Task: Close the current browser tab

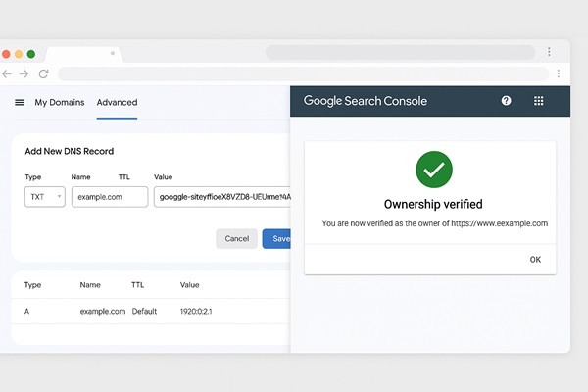Action: 113,53
